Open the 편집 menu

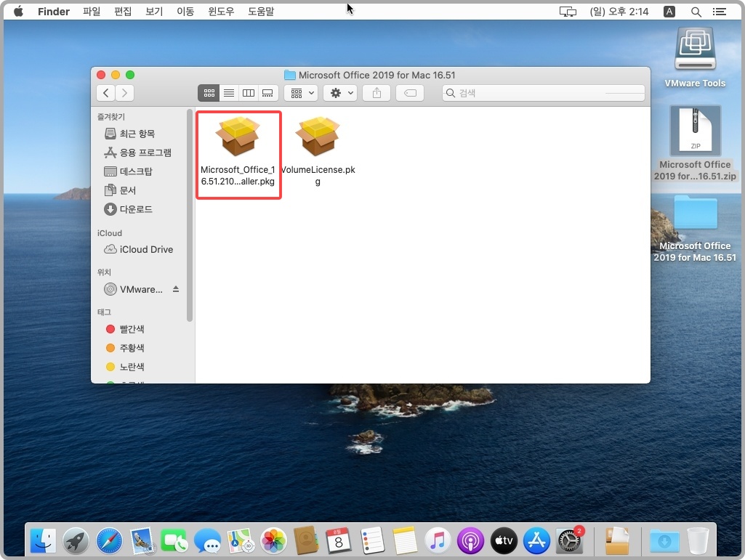(123, 12)
